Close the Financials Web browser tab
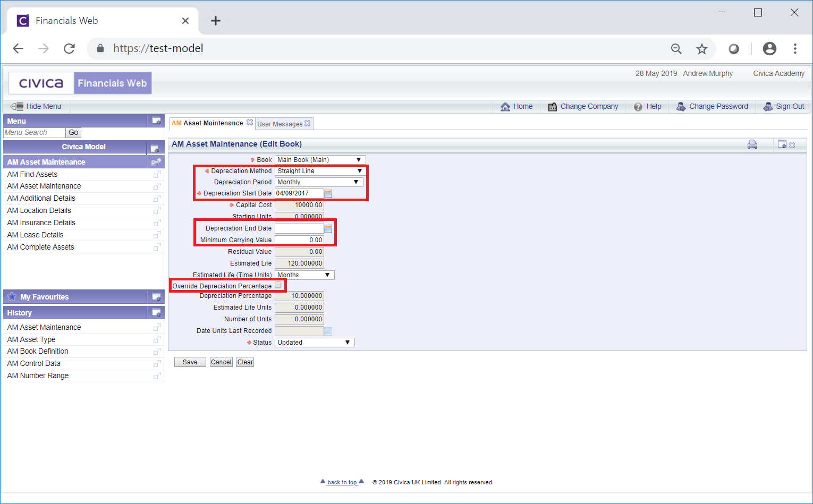 (185, 21)
